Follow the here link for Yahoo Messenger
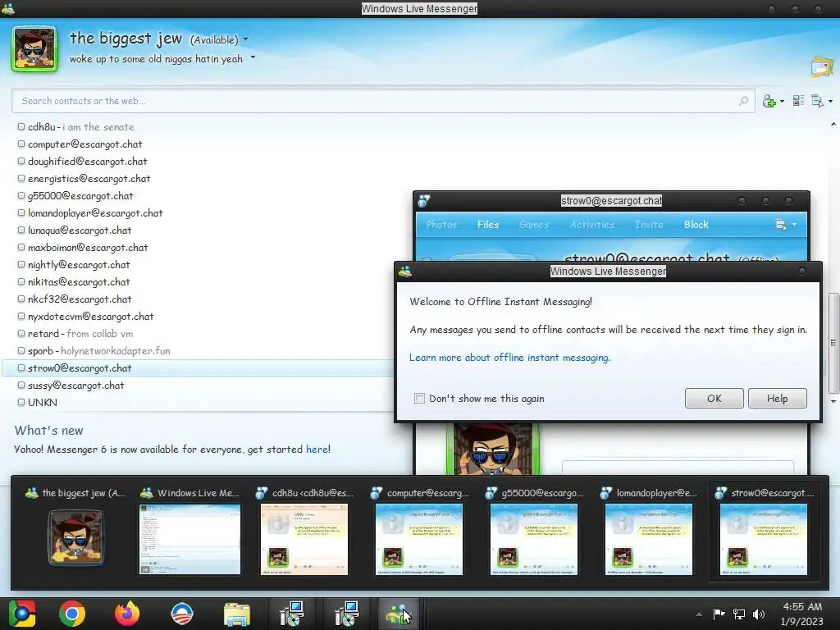 pyautogui.click(x=317, y=449)
